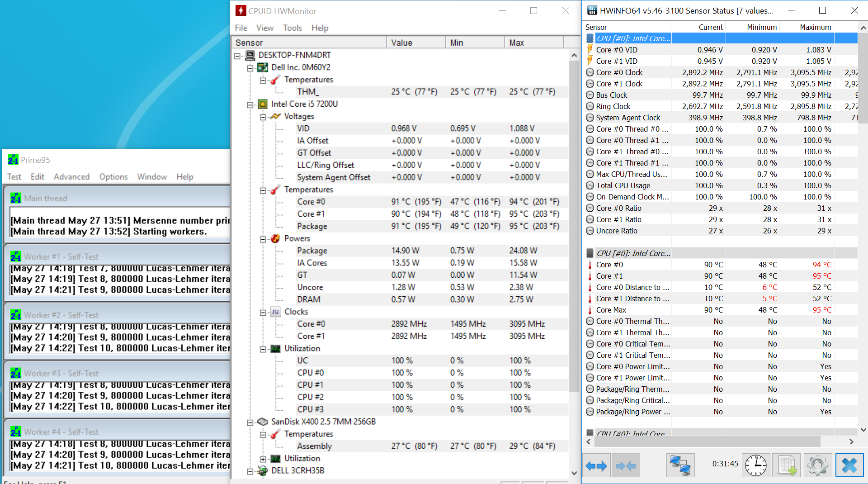Screen dimensions: 868x484
Task: Click HWiNFO shrink columns arrows icon
Action: 626,465
